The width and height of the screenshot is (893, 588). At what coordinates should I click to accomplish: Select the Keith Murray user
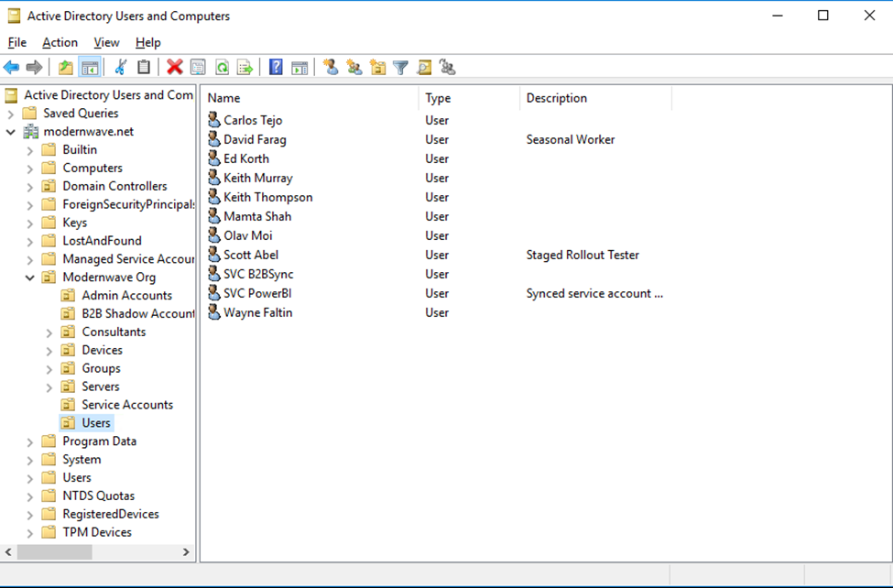pos(258,178)
